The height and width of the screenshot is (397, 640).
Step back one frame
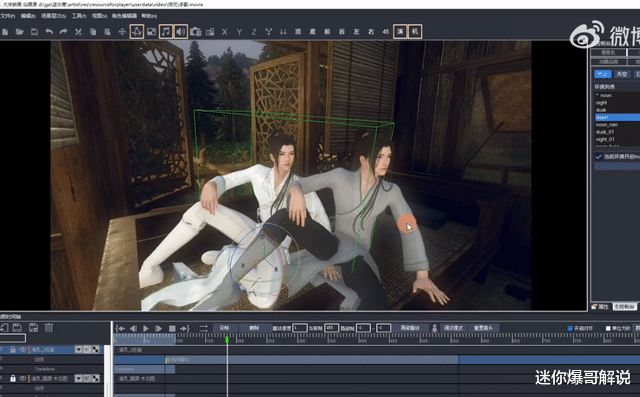[x=133, y=328]
